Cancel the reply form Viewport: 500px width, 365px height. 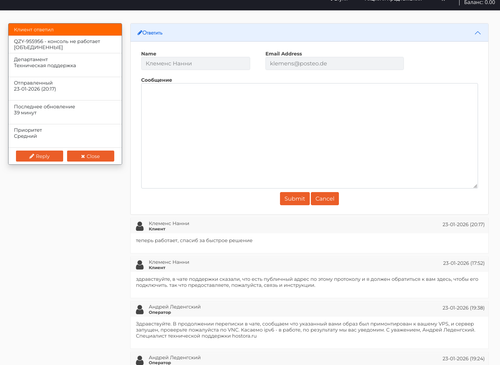point(325,198)
